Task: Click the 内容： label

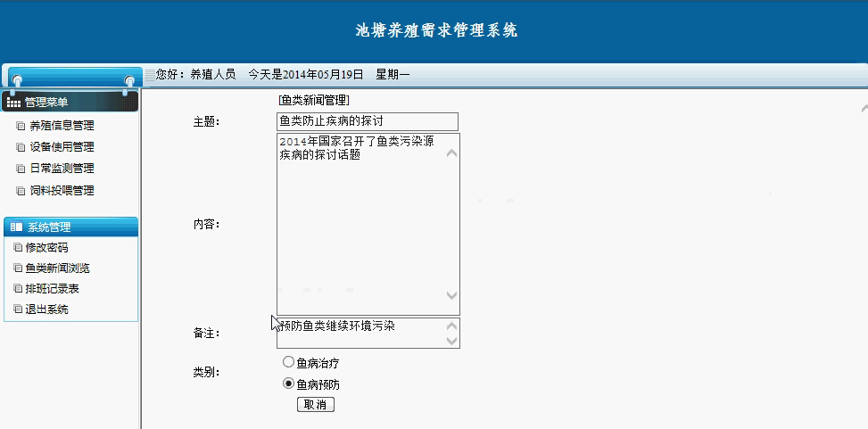Action: pyautogui.click(x=206, y=224)
